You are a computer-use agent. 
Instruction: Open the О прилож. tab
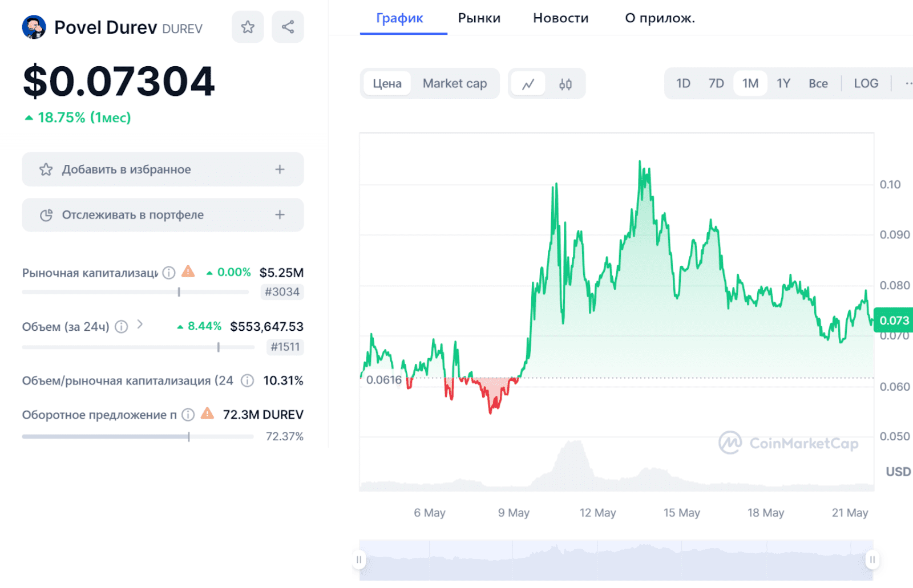[660, 18]
